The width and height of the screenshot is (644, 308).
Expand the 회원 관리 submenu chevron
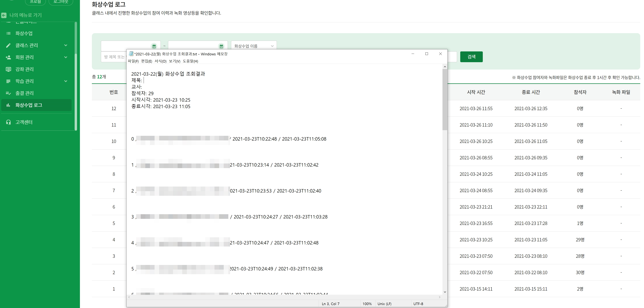click(x=66, y=57)
